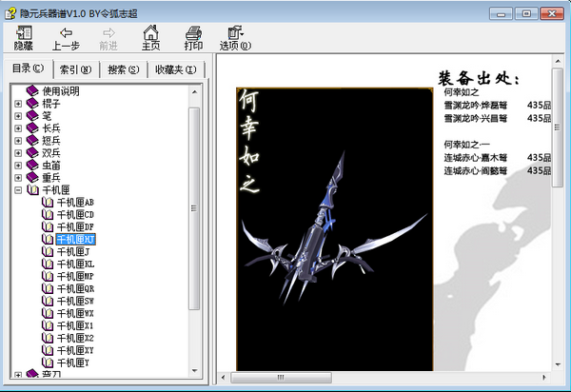
Task: Click the page icon of 千机匣QR
Action: pyautogui.click(x=48, y=289)
